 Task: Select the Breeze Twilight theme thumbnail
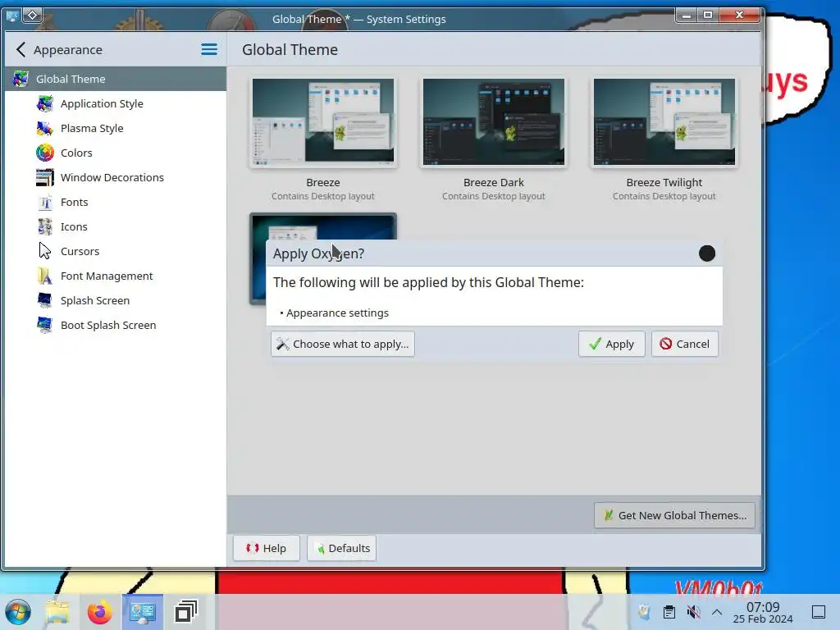pos(664,121)
